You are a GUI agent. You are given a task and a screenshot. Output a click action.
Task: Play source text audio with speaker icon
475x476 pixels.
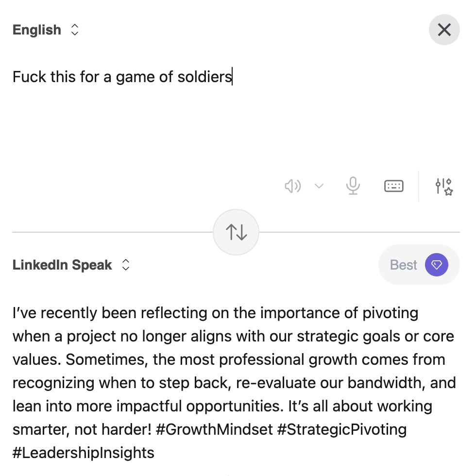pyautogui.click(x=292, y=186)
